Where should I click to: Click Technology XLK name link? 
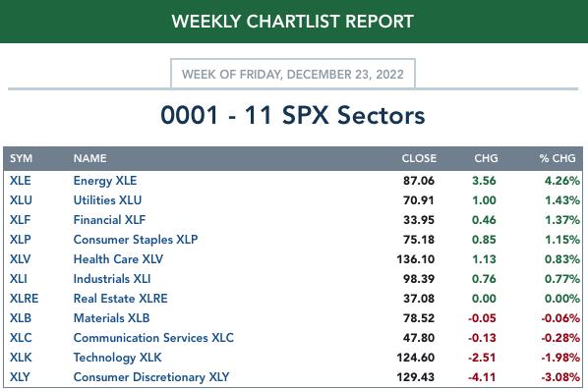[x=118, y=358]
